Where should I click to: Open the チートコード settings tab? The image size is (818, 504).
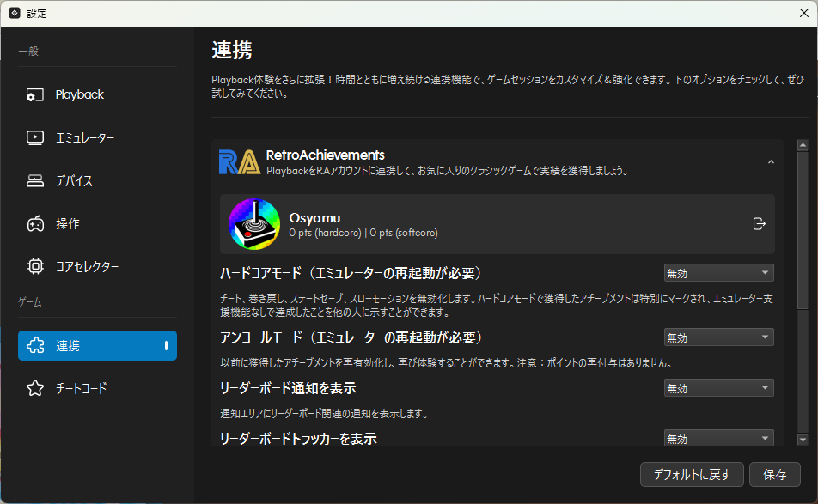(82, 388)
